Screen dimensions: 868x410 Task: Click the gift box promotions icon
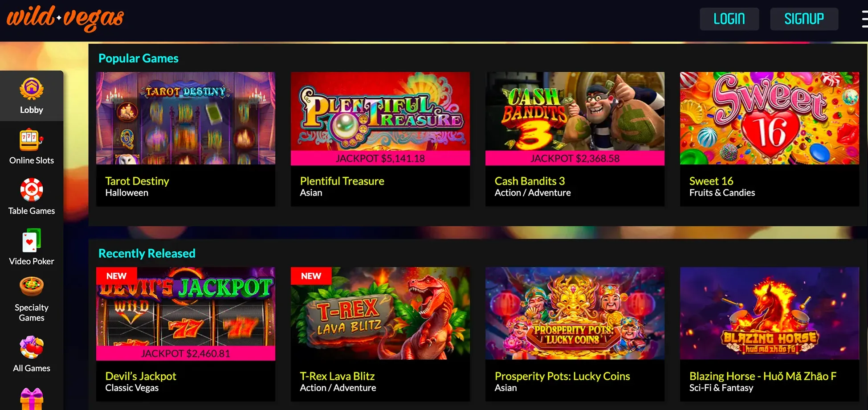[x=31, y=399]
